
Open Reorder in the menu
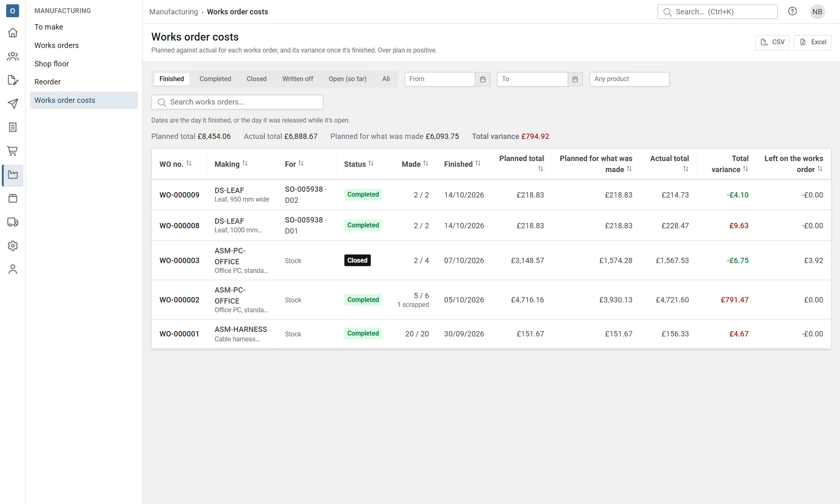(84, 82)
